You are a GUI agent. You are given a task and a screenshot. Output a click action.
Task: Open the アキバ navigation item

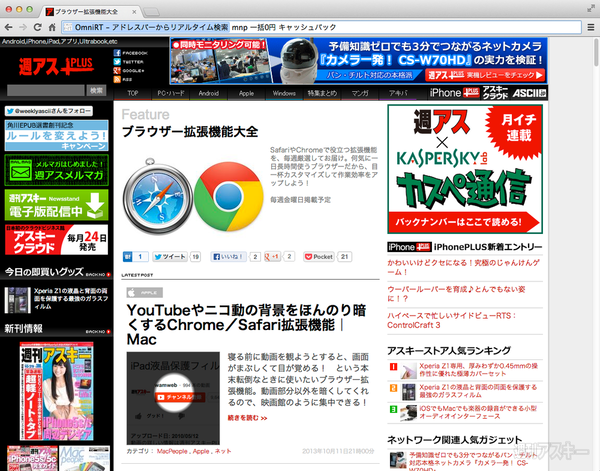pos(398,93)
